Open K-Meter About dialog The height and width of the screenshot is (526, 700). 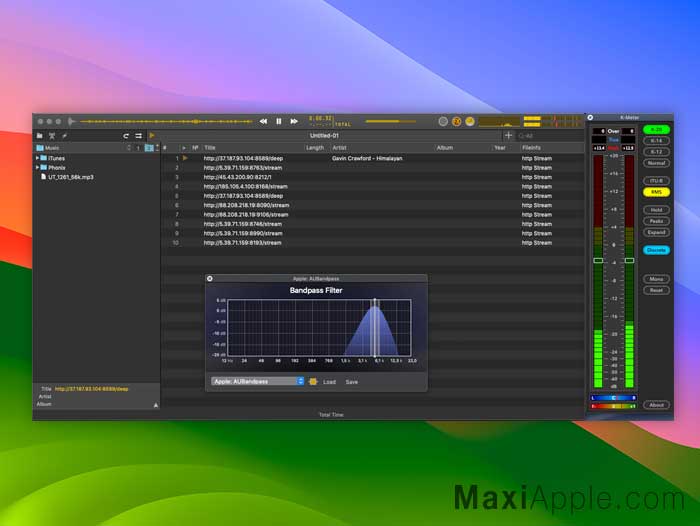[x=656, y=405]
